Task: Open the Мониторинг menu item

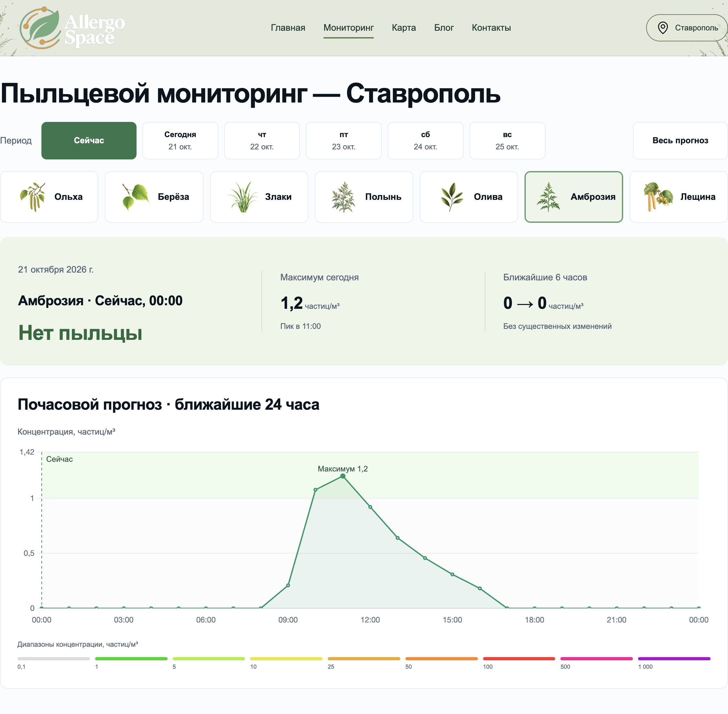Action: (348, 28)
